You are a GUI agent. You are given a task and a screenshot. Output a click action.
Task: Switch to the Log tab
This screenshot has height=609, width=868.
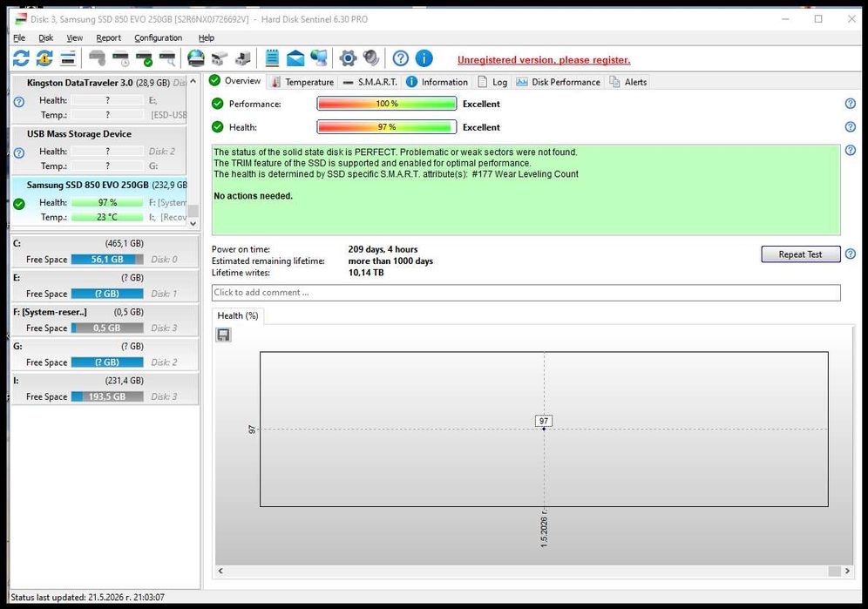(492, 82)
